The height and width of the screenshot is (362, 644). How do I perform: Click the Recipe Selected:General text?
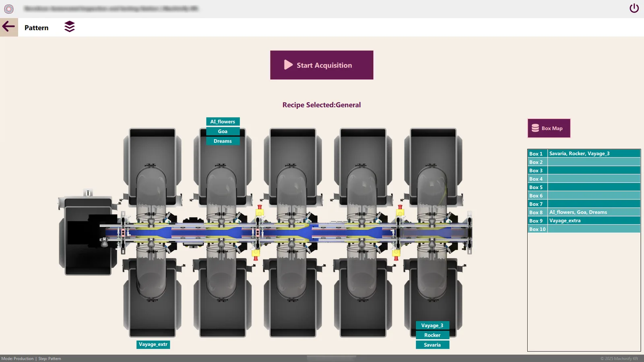(x=322, y=105)
